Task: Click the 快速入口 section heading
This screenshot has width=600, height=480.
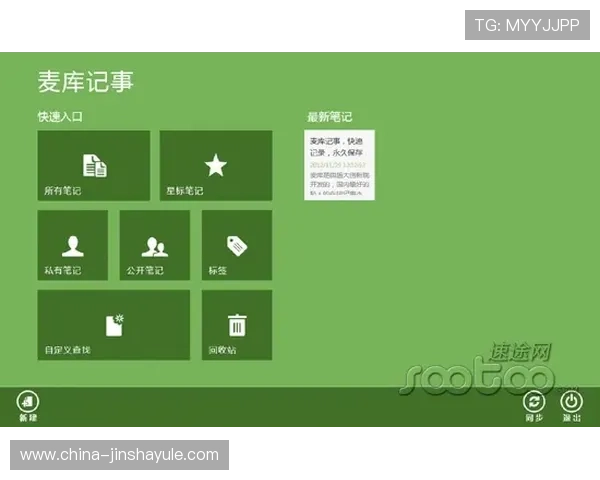Action: tap(60, 117)
